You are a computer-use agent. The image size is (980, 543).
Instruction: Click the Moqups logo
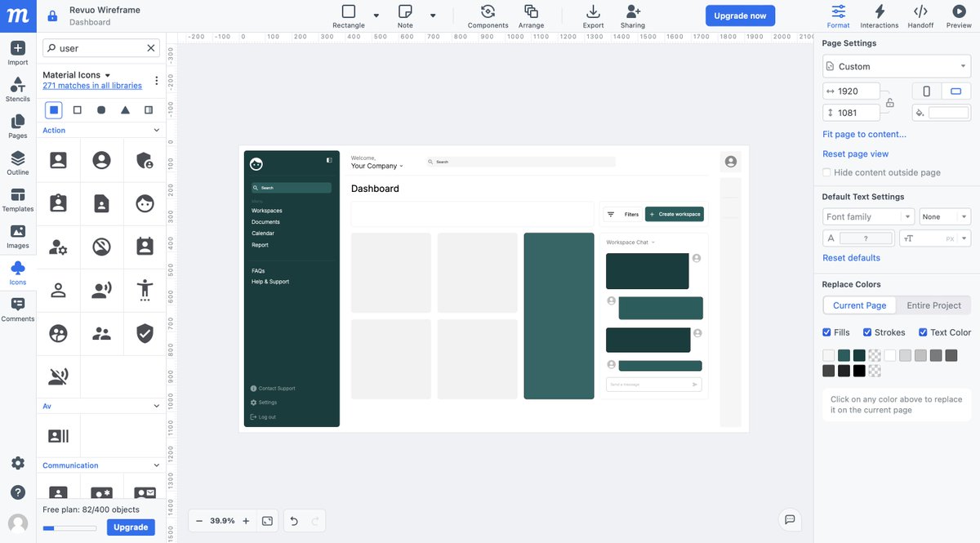(x=18, y=16)
